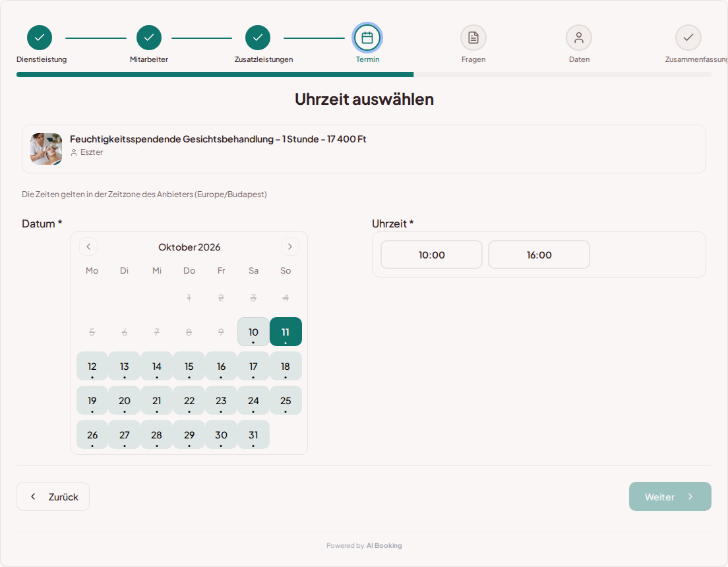Click date 20 in calendar
The image size is (728, 567).
click(x=125, y=400)
